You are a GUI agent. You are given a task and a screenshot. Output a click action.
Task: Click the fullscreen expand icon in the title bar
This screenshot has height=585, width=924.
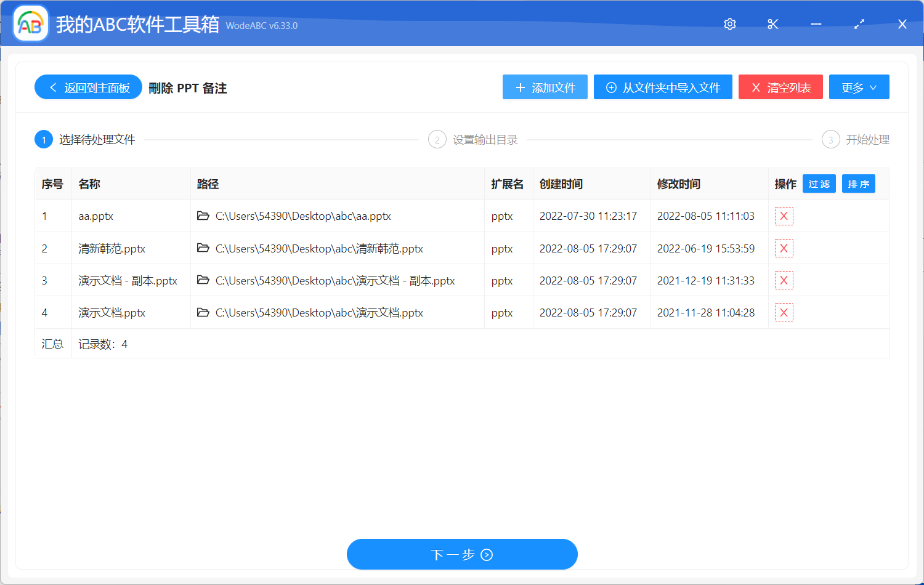click(859, 24)
